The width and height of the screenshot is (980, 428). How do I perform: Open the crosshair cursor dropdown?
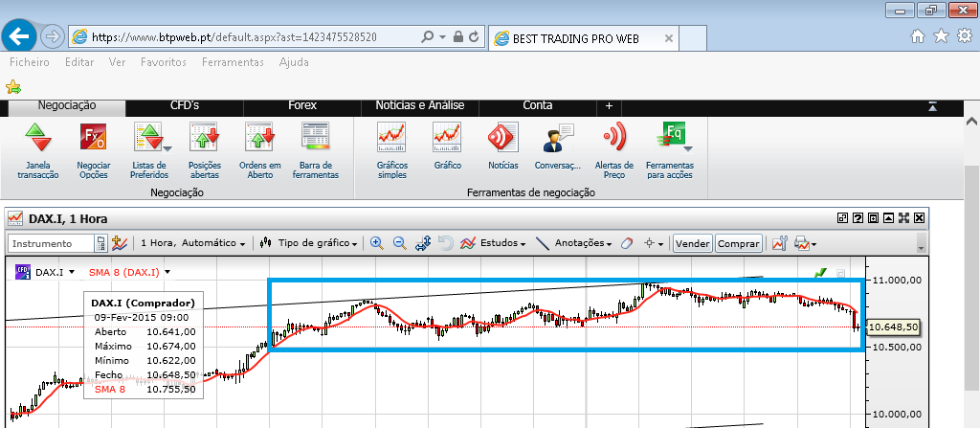(653, 243)
